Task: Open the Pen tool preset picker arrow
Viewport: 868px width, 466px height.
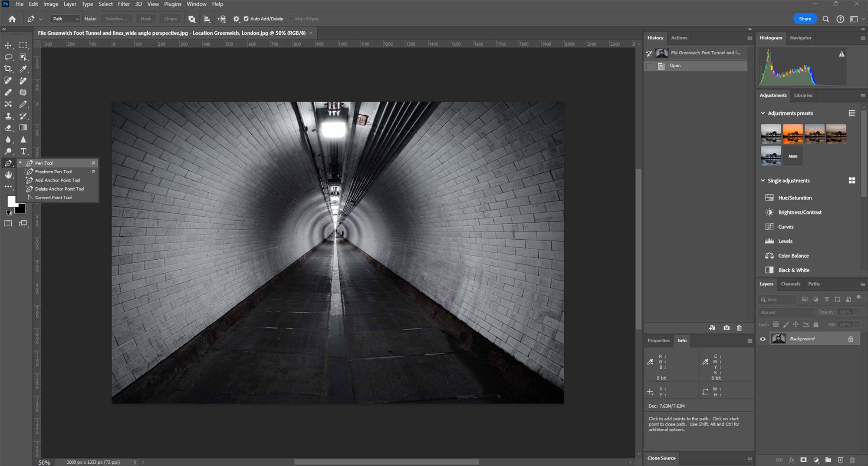Action: coord(40,19)
